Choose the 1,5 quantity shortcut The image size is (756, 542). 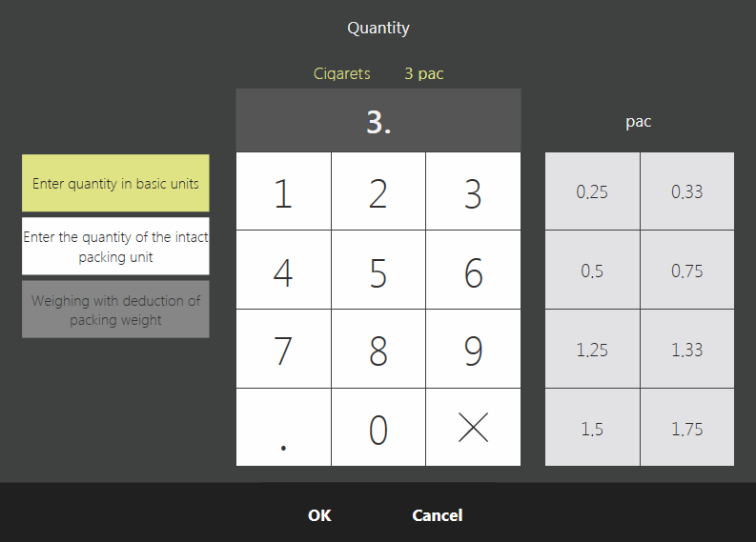[592, 429]
